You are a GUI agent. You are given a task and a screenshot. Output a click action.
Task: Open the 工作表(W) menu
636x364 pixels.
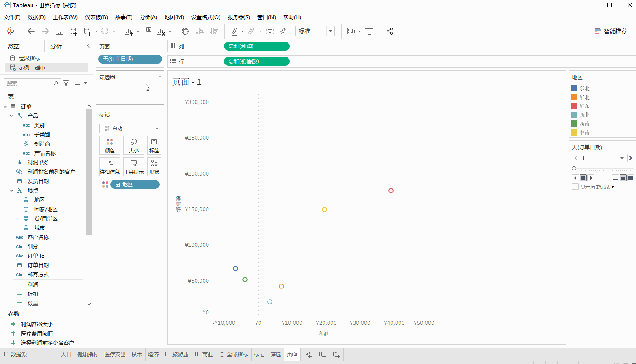click(65, 17)
